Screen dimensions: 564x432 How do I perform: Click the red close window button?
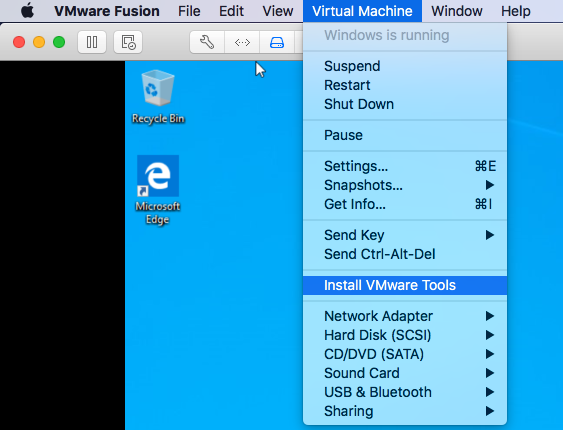(x=19, y=42)
